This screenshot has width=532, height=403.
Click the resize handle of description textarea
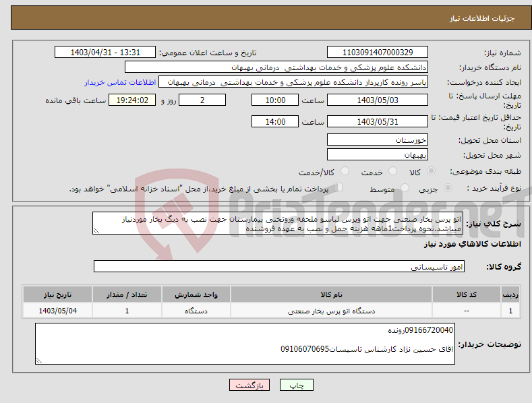[x=96, y=230]
